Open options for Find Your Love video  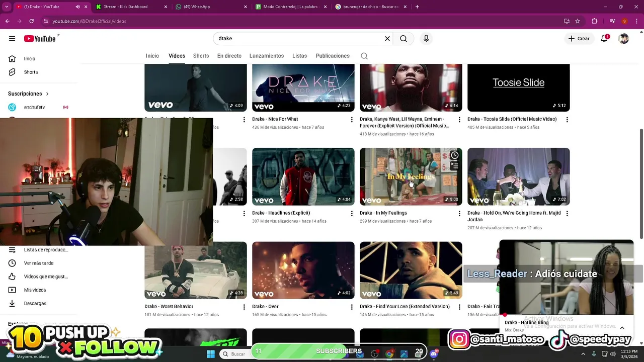(x=459, y=307)
